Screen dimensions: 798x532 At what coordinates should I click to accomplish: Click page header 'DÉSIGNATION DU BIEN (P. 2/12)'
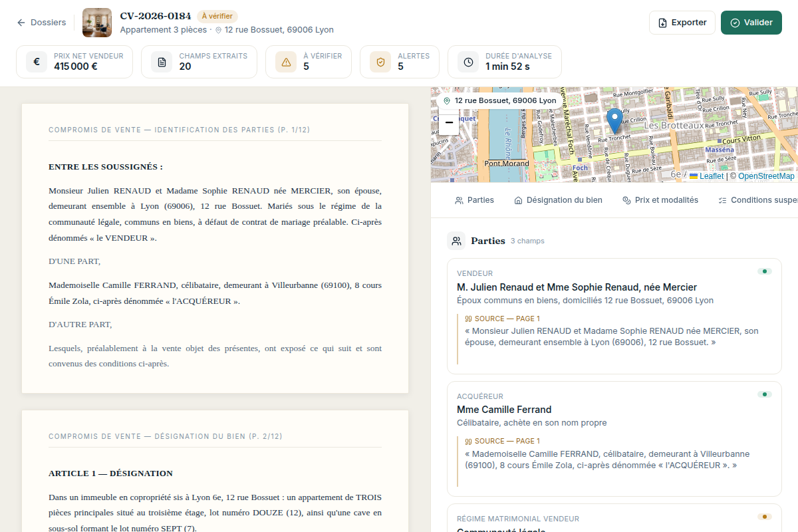[218, 436]
